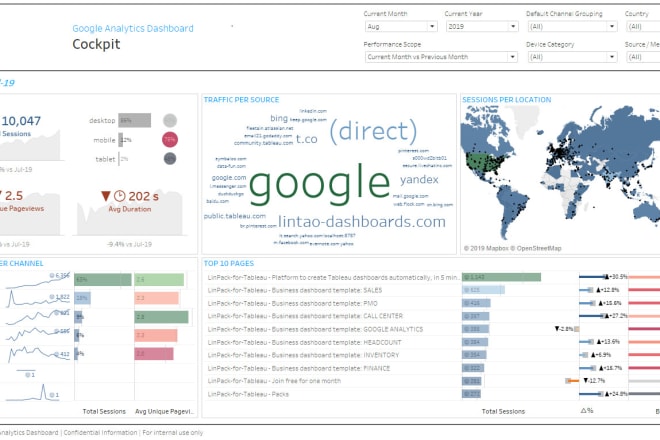Select the red circle in the mobile row
Viewport: 660px width, 440px height.
tap(170, 139)
